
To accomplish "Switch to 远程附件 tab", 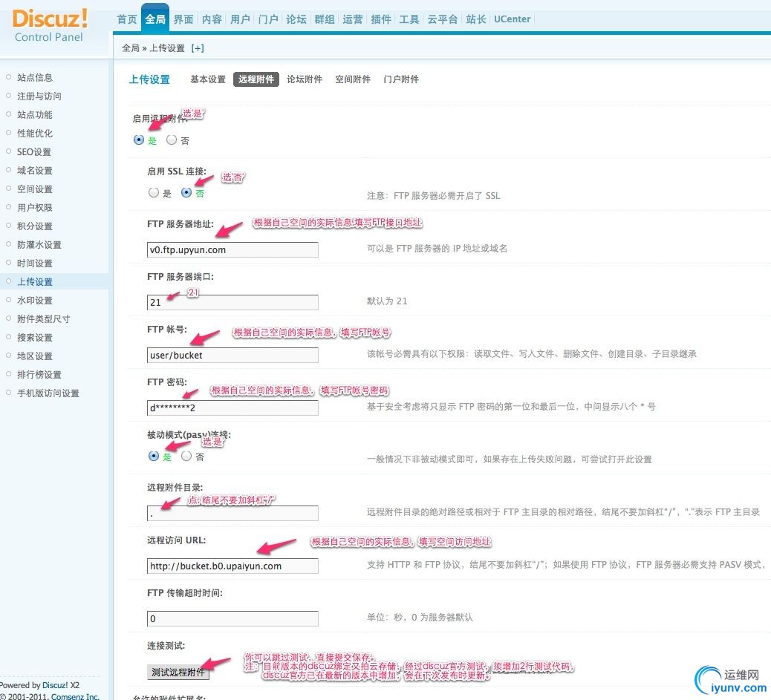I will click(256, 79).
